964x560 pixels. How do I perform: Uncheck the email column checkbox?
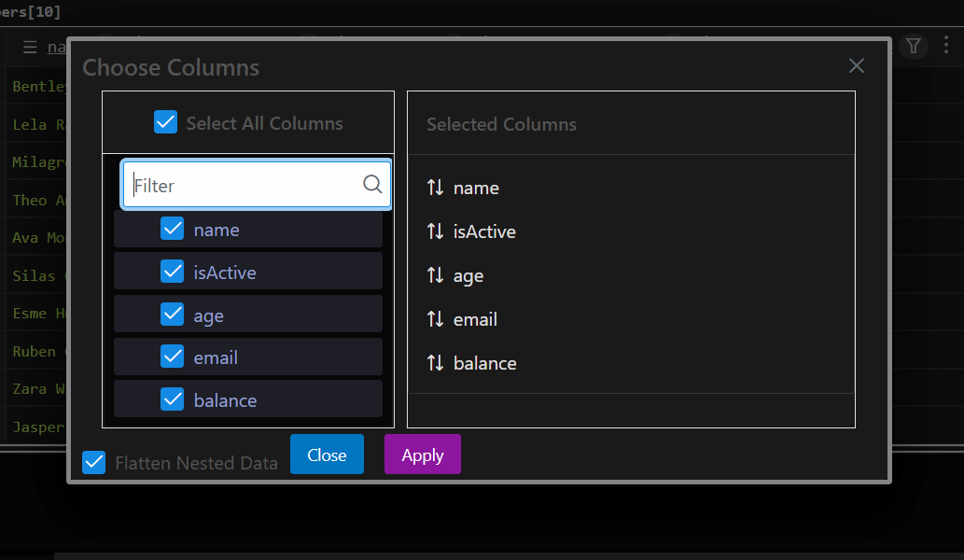click(x=173, y=357)
